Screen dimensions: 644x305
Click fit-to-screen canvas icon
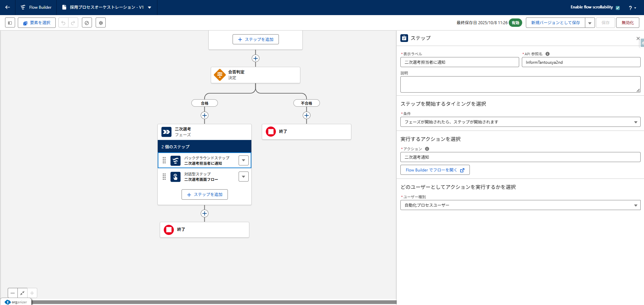click(x=22, y=293)
